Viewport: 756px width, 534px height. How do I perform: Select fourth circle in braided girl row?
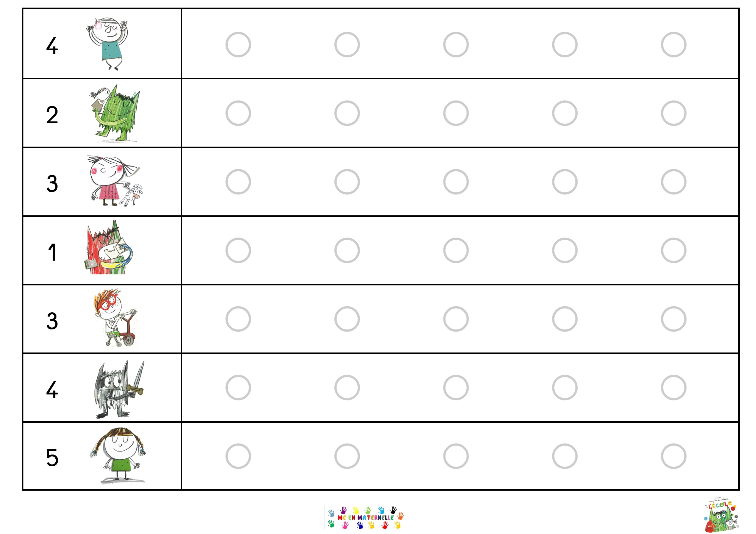pos(565,456)
